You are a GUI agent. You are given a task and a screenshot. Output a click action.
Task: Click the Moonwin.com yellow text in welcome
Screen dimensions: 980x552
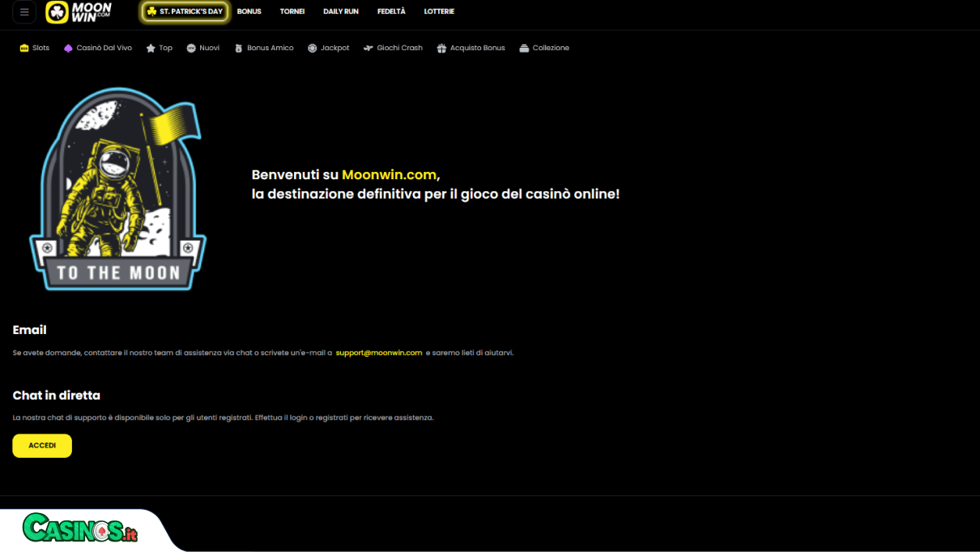tap(389, 175)
